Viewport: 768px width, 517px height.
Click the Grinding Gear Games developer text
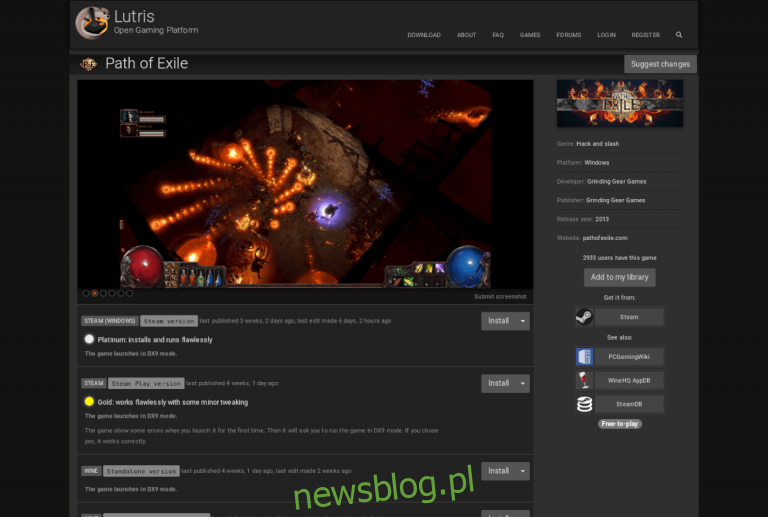coord(617,182)
